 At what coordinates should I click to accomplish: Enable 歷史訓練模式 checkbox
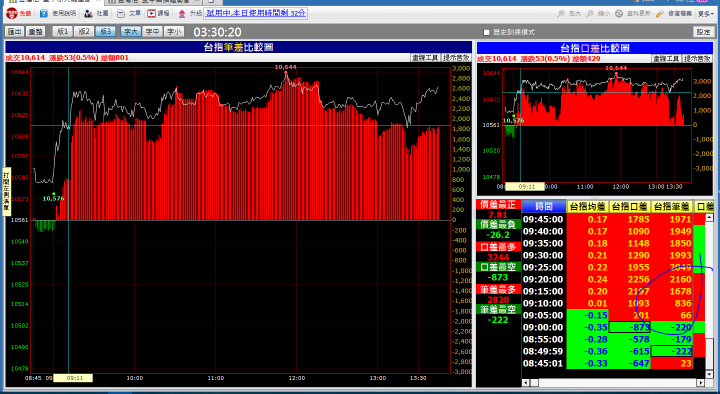point(487,32)
